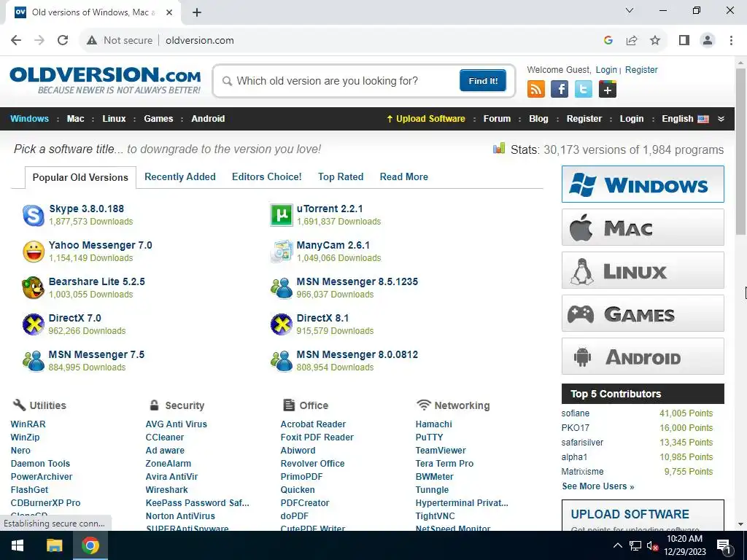Click the taskbar clock and date
The image size is (747, 560).
[x=685, y=545]
